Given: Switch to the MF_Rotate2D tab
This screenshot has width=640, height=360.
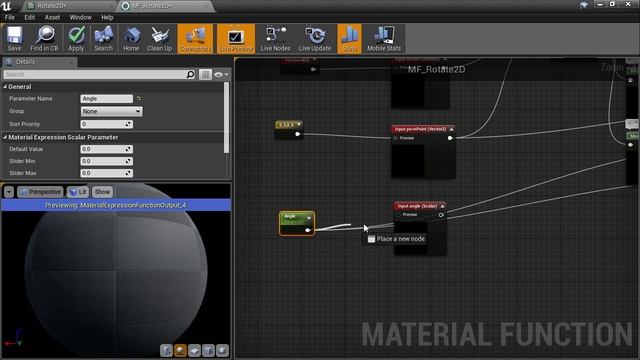Looking at the screenshot, I should [x=165, y=6].
